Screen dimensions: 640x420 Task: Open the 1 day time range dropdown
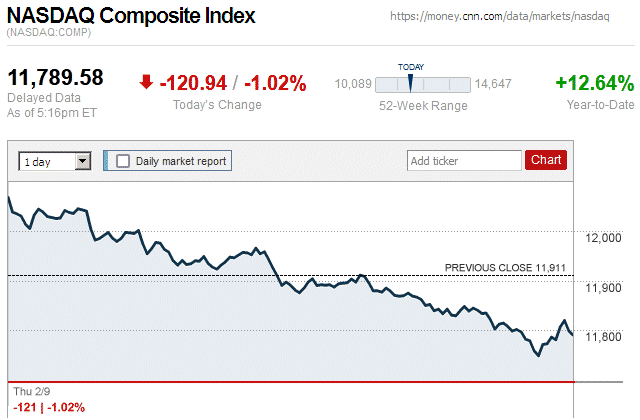click(55, 160)
